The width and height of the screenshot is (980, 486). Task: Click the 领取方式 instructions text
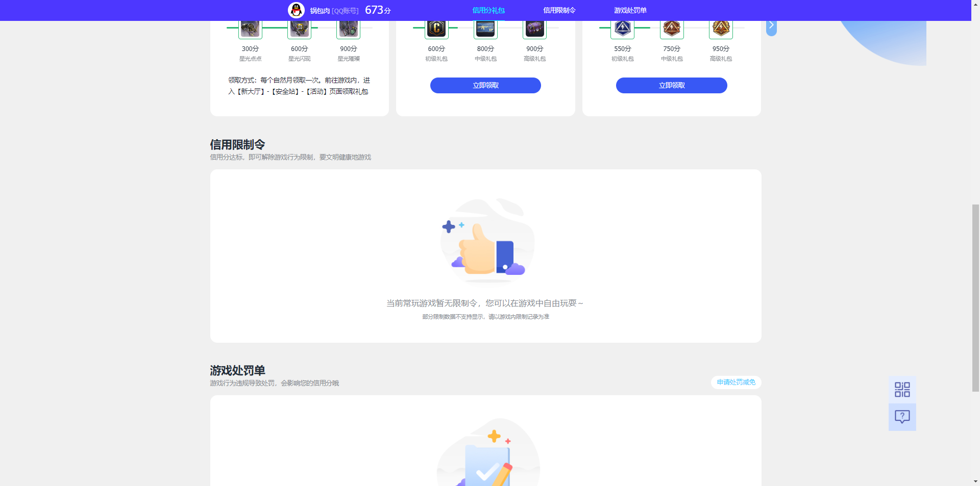point(299,86)
